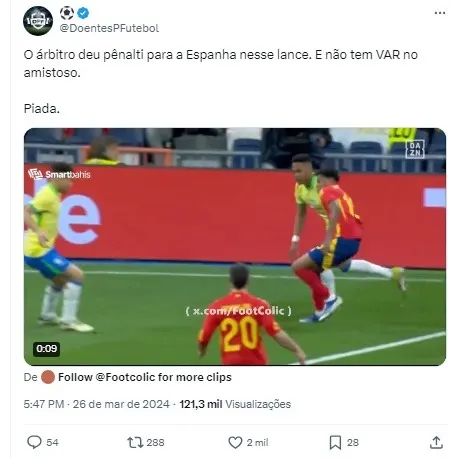457x458 pixels.
Task: Click the share upload icon
Action: (436, 442)
